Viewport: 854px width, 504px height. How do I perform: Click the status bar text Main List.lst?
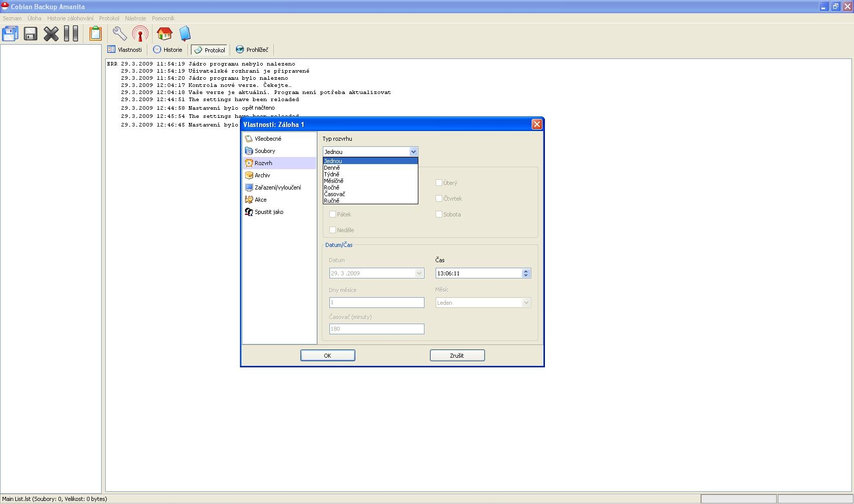54,498
